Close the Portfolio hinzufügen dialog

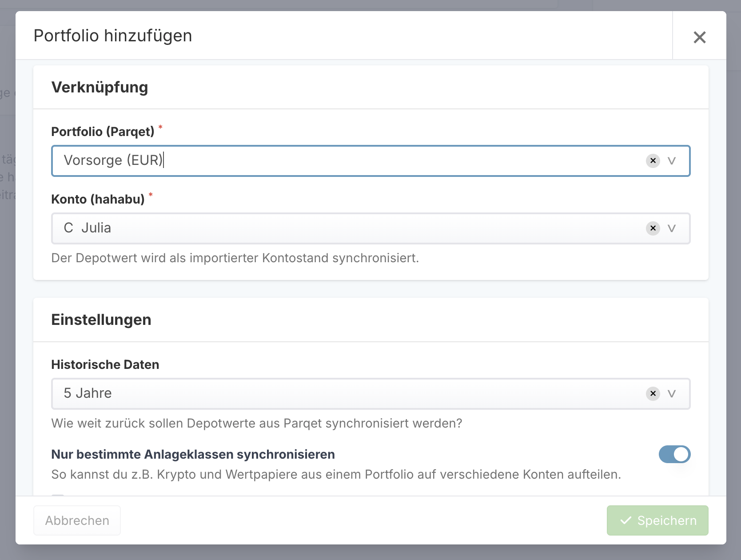(x=699, y=37)
